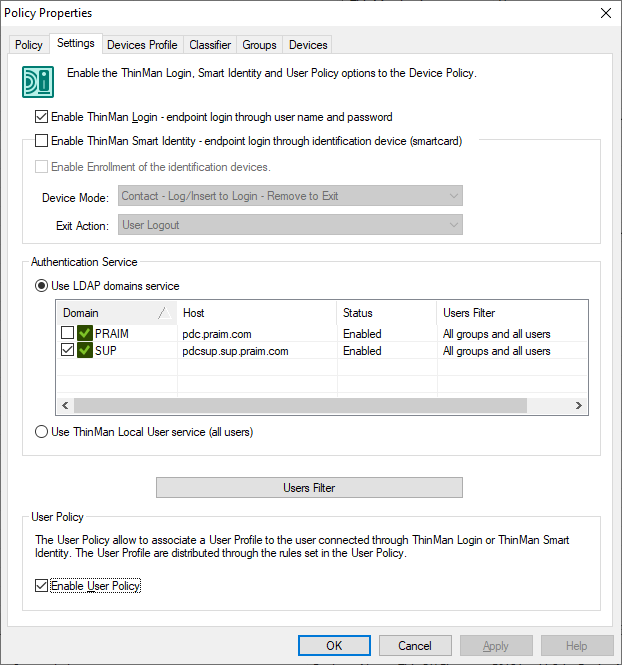Viewport: 622px width, 665px height.
Task: Click the green status icon beside SUP
Action: tap(85, 350)
